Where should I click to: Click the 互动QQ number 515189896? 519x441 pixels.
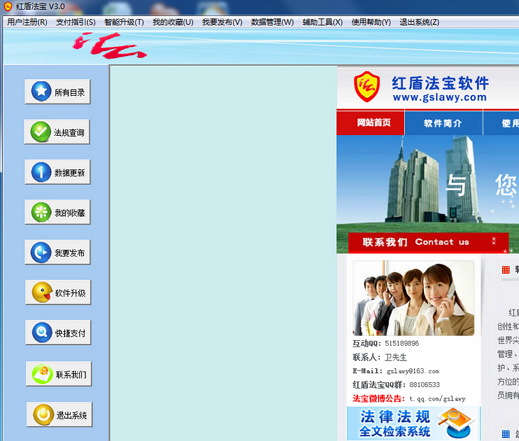[402, 343]
